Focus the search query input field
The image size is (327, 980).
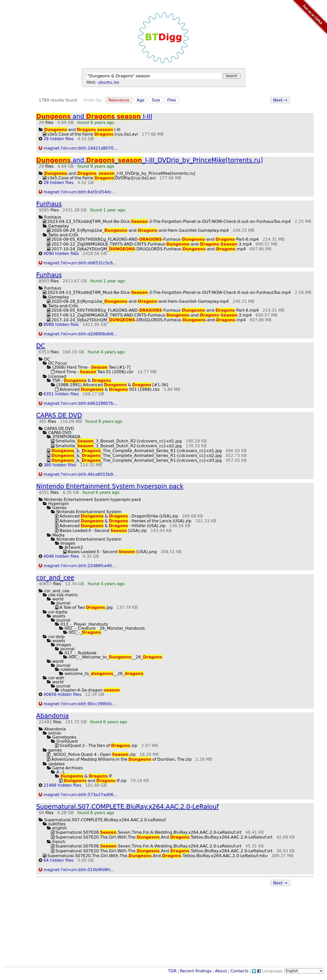coord(153,76)
